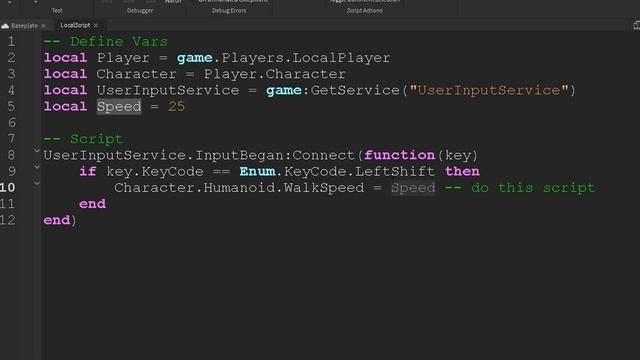Close the LocalScript tab
Screen dimensions: 640x360
(x=96, y=25)
